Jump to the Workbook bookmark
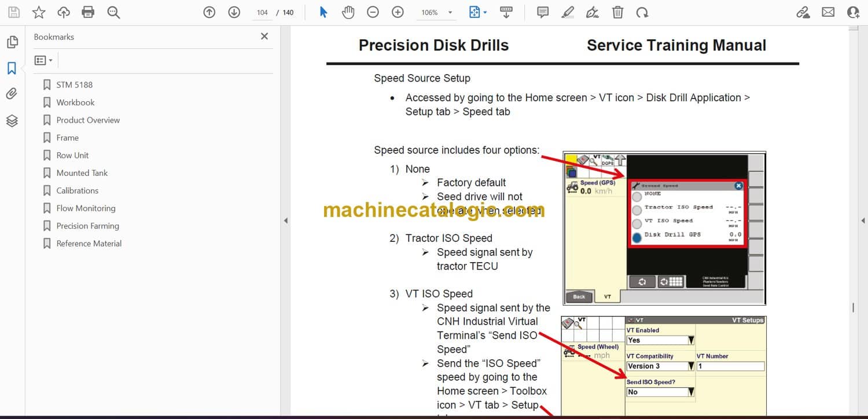The height and width of the screenshot is (419, 868). (x=75, y=102)
